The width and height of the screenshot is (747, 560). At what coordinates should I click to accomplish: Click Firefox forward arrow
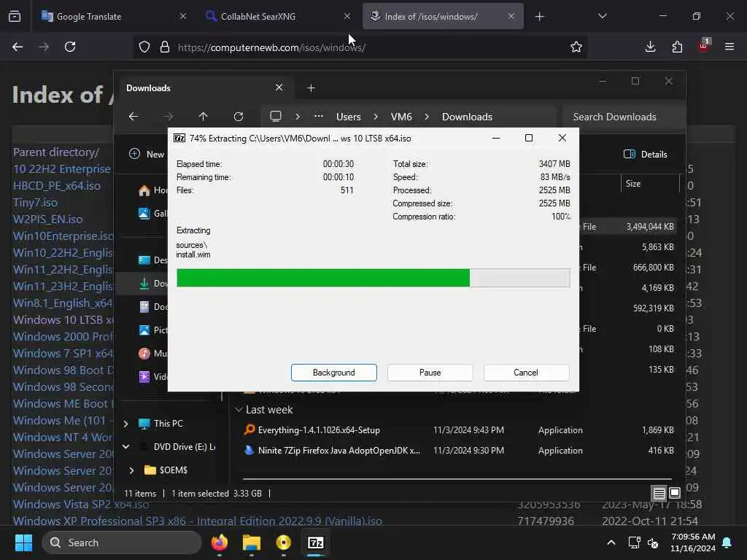pos(44,47)
